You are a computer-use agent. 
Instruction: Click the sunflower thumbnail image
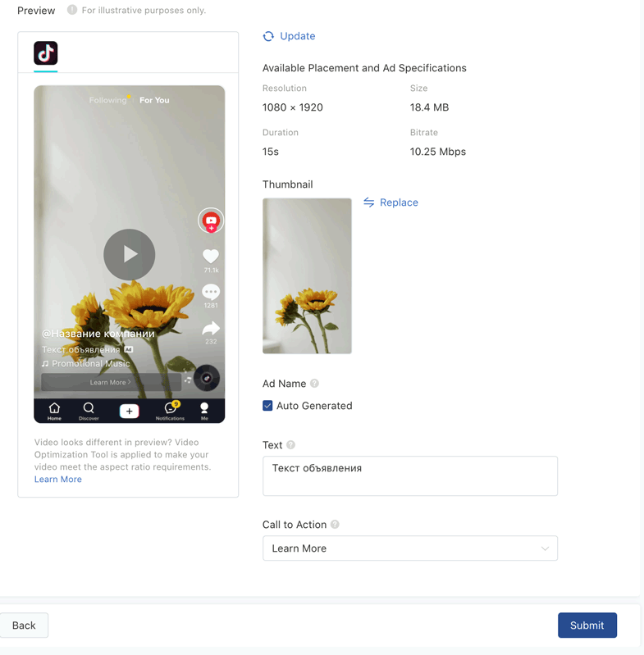(x=307, y=275)
